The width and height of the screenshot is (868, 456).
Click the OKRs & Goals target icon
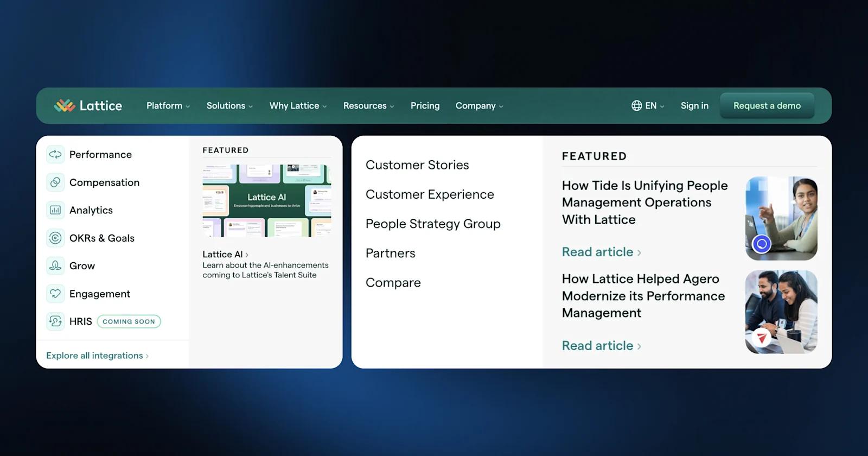(x=55, y=238)
